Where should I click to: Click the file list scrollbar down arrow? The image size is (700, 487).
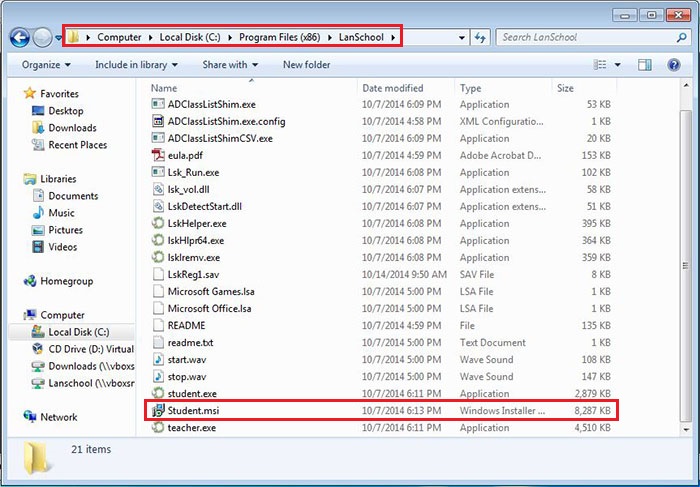(686, 429)
